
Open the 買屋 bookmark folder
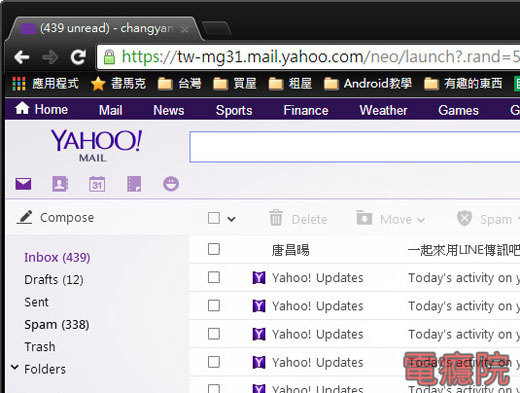click(x=235, y=83)
